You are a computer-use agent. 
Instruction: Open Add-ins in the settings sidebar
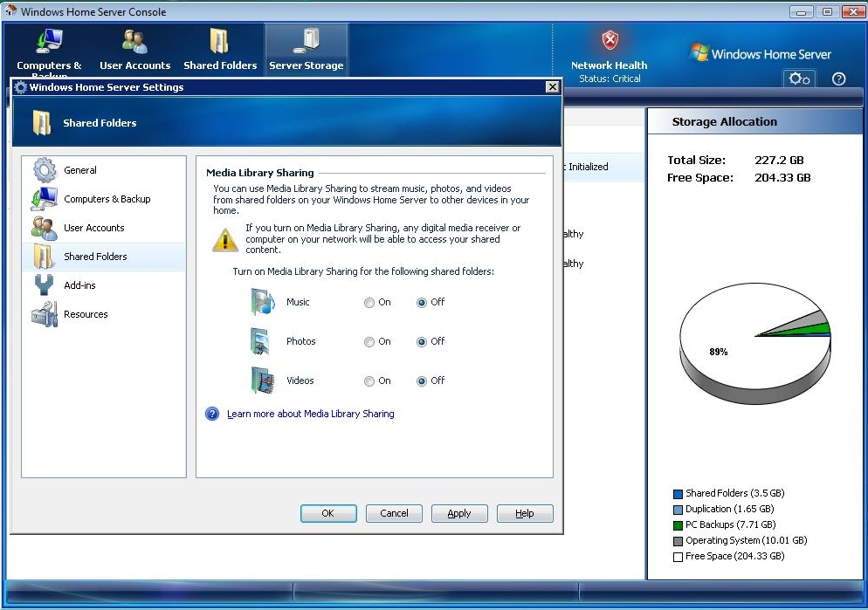[79, 285]
